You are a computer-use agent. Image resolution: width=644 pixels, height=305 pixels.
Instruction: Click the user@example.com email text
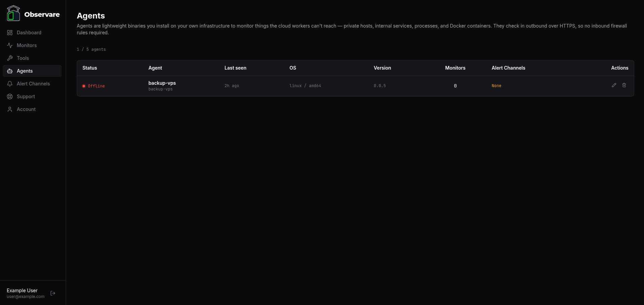(26, 297)
